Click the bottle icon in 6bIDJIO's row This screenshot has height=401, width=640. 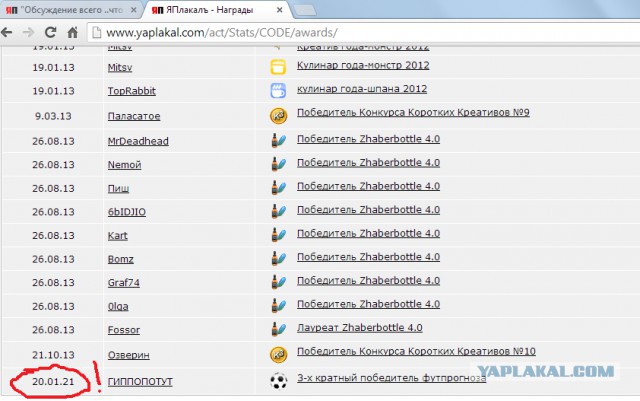click(x=278, y=211)
